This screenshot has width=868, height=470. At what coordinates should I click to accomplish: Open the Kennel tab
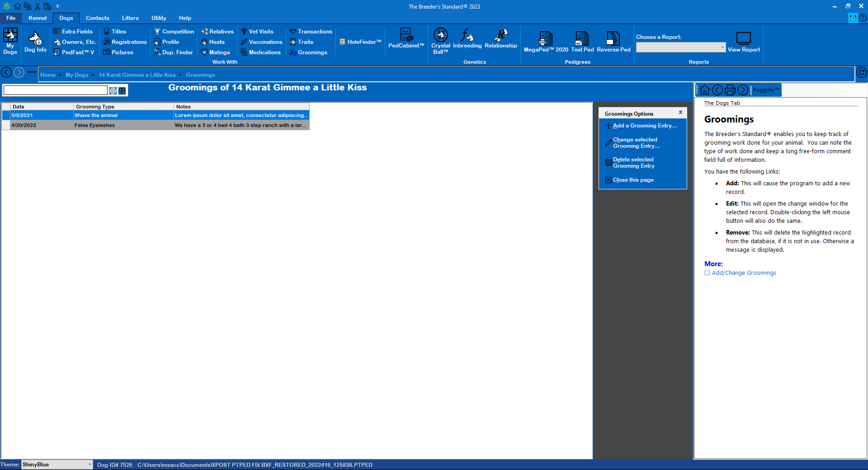38,18
